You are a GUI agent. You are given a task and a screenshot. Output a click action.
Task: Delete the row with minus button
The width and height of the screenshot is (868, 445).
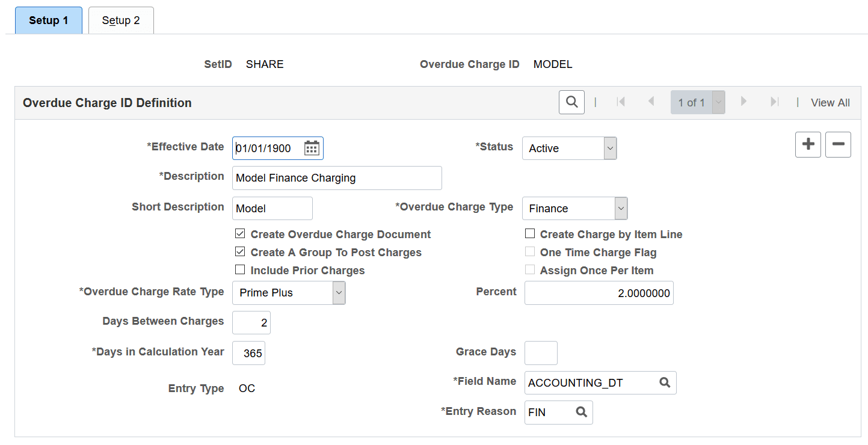click(838, 145)
